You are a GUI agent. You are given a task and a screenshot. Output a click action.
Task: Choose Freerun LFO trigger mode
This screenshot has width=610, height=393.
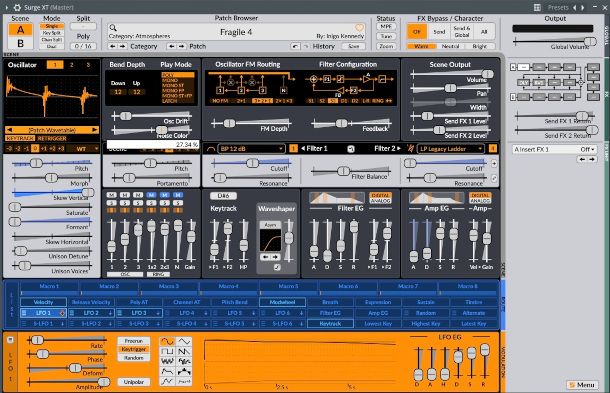(x=134, y=341)
